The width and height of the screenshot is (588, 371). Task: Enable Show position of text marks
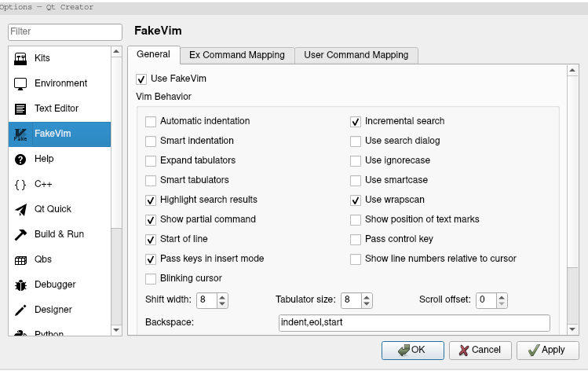356,219
